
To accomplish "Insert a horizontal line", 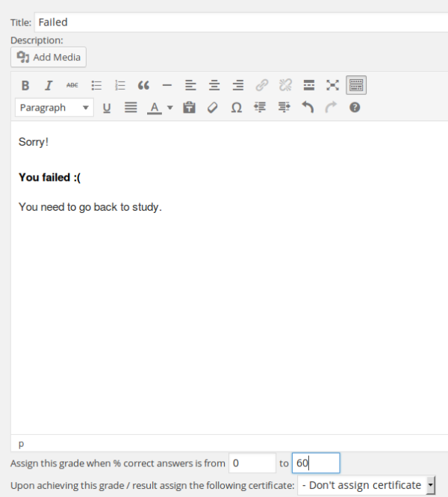I will tap(167, 85).
